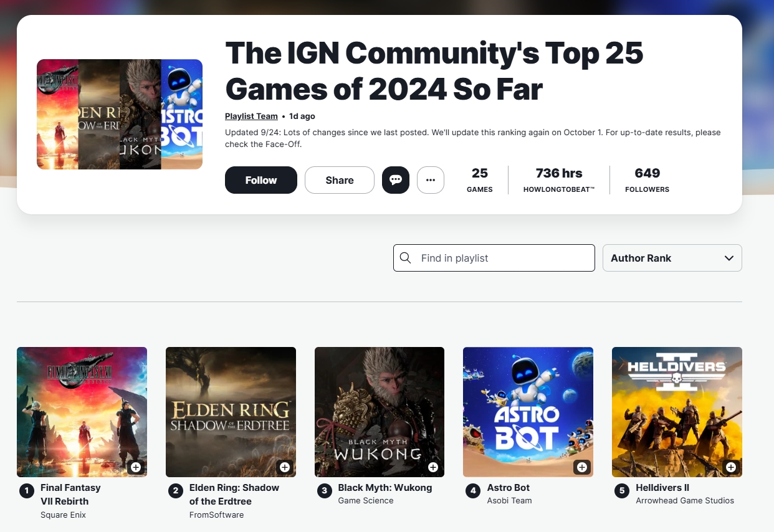The height and width of the screenshot is (532, 774).
Task: Open the Author Rank sort dropdown
Action: [x=672, y=258]
